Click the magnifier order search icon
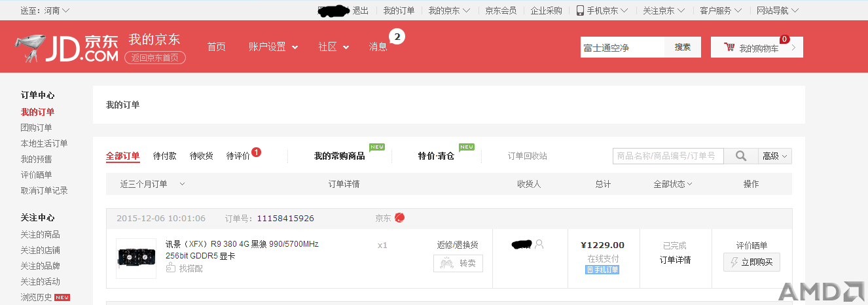The image size is (868, 305). tap(741, 156)
